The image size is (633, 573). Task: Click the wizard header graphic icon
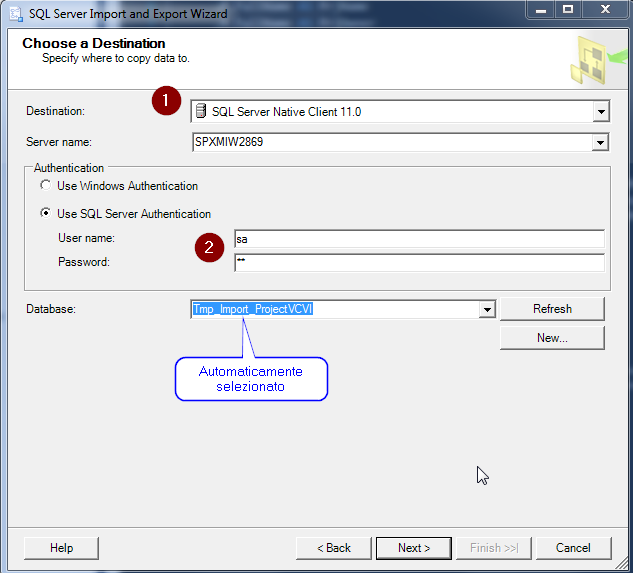point(594,60)
